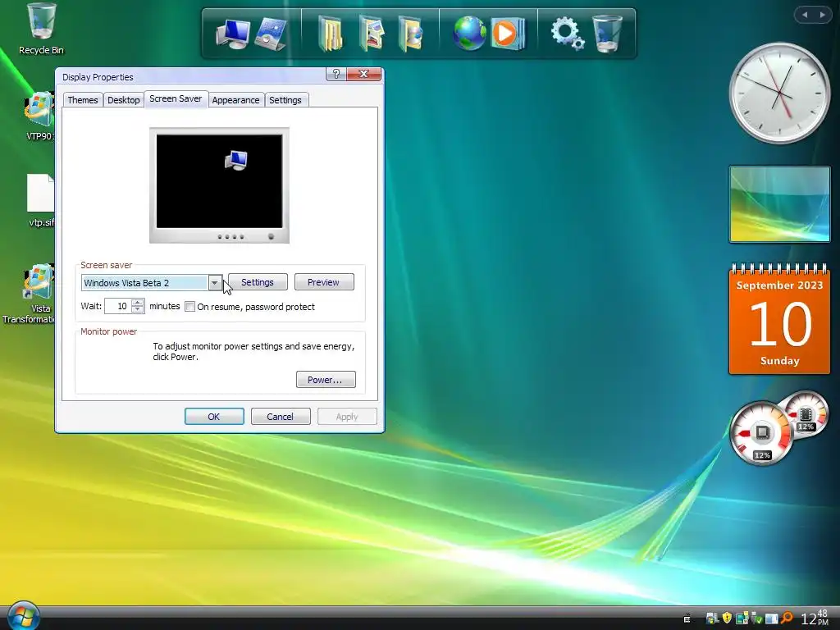Screen dimensions: 840x630
Task: Select the Screen Saver tab
Action: click(176, 98)
